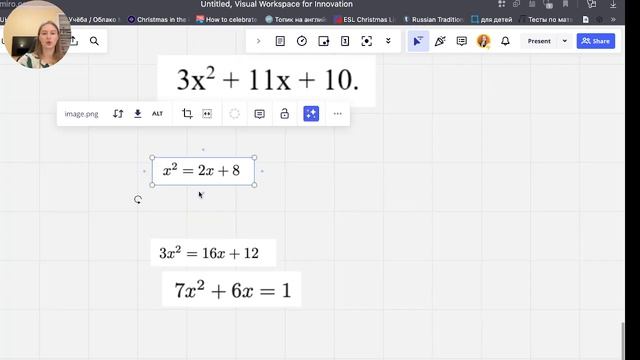This screenshot has height=360, width=640.
Task: Open the Тесты по мат bookmark
Action: pyautogui.click(x=546, y=19)
